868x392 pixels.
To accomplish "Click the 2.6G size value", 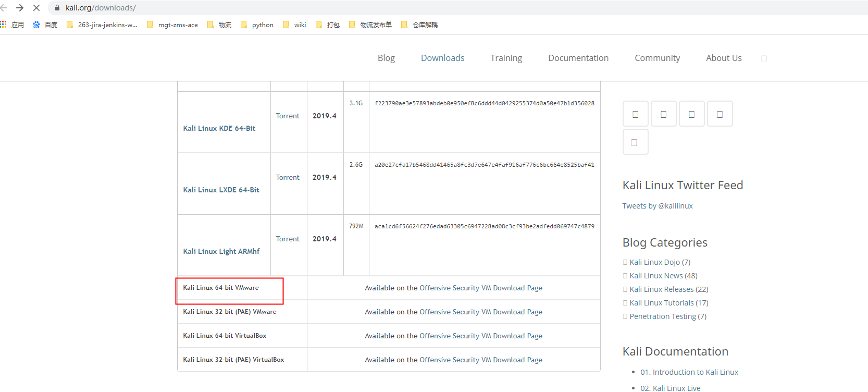I will (356, 165).
